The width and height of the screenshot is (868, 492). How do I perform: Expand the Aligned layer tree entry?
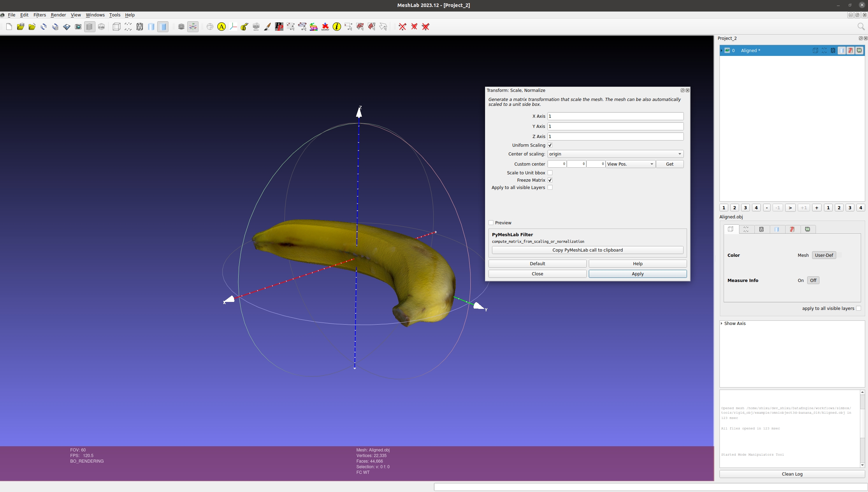point(722,50)
